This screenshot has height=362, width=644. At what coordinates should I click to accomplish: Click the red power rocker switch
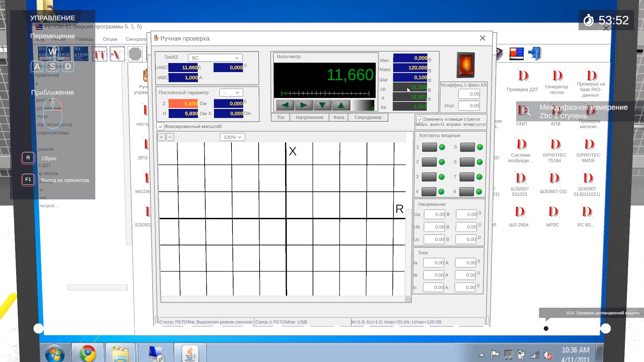pos(466,65)
